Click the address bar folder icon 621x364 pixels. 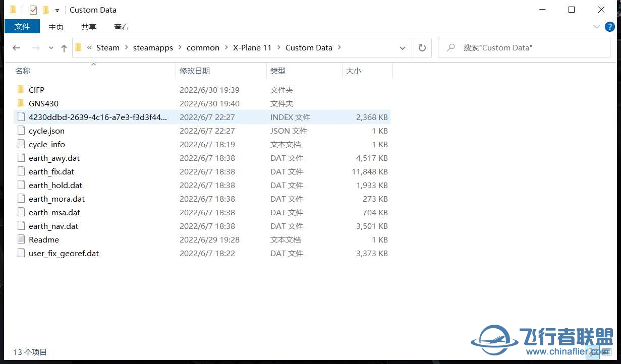(x=78, y=47)
